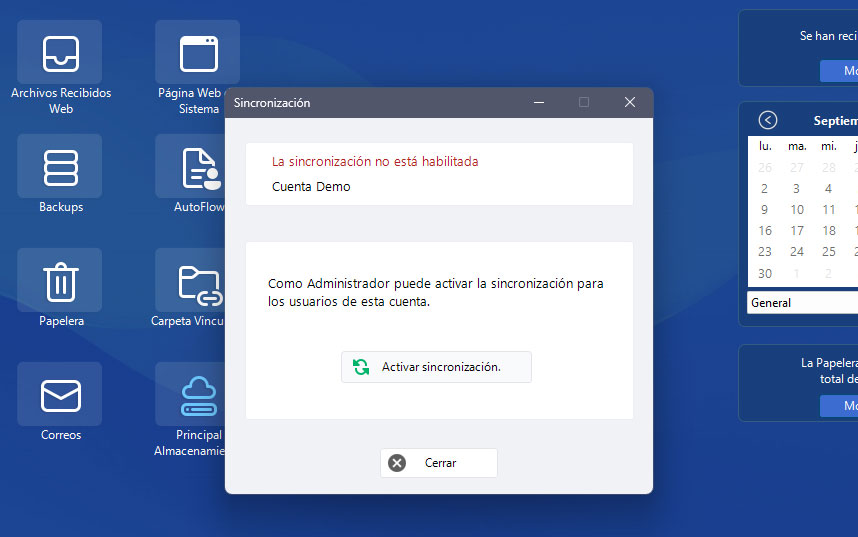Click the Sincronización title bar text
Image resolution: width=858 pixels, height=537 pixels.
coord(272,103)
